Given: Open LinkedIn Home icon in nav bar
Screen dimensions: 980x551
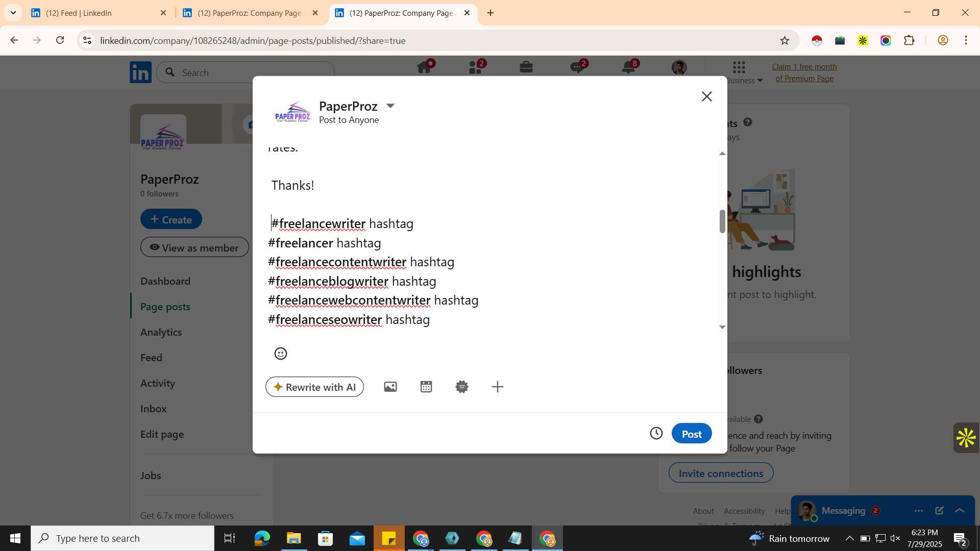Looking at the screenshot, I should [424, 67].
